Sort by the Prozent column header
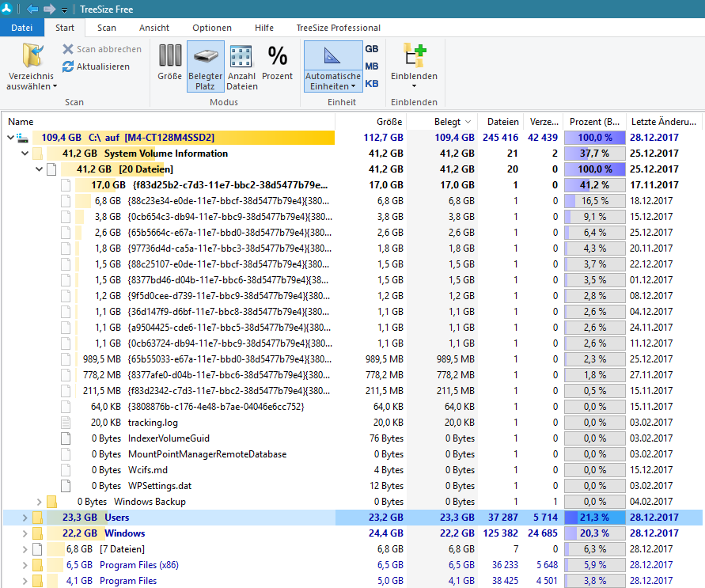 594,122
